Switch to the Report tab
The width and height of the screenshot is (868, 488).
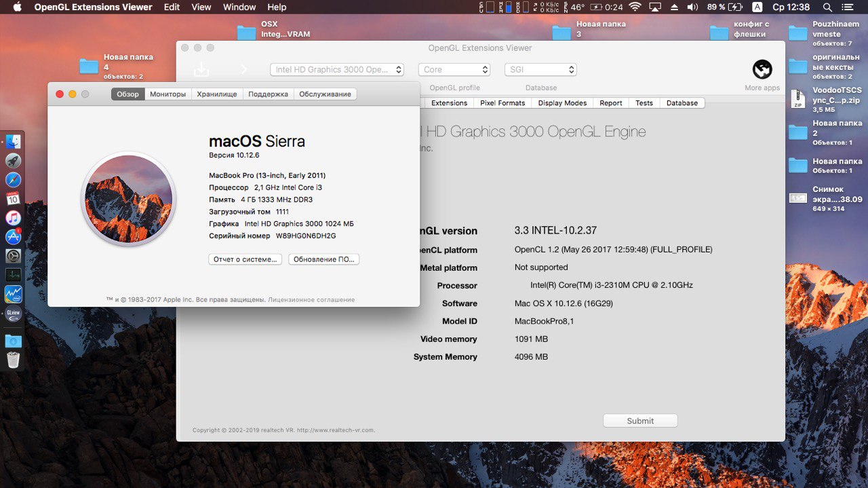pyautogui.click(x=610, y=103)
